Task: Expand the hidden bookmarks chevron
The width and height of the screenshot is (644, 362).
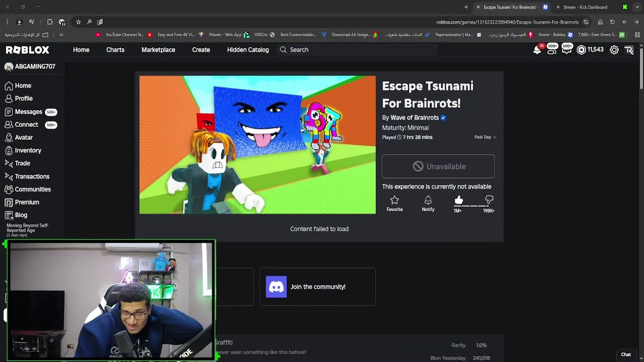Action: coord(61,35)
